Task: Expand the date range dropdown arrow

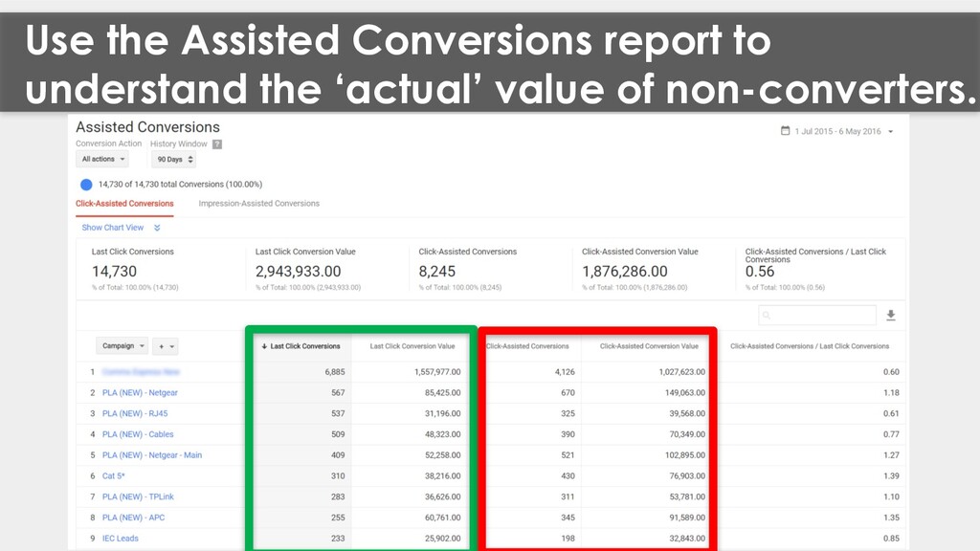Action: click(x=891, y=132)
